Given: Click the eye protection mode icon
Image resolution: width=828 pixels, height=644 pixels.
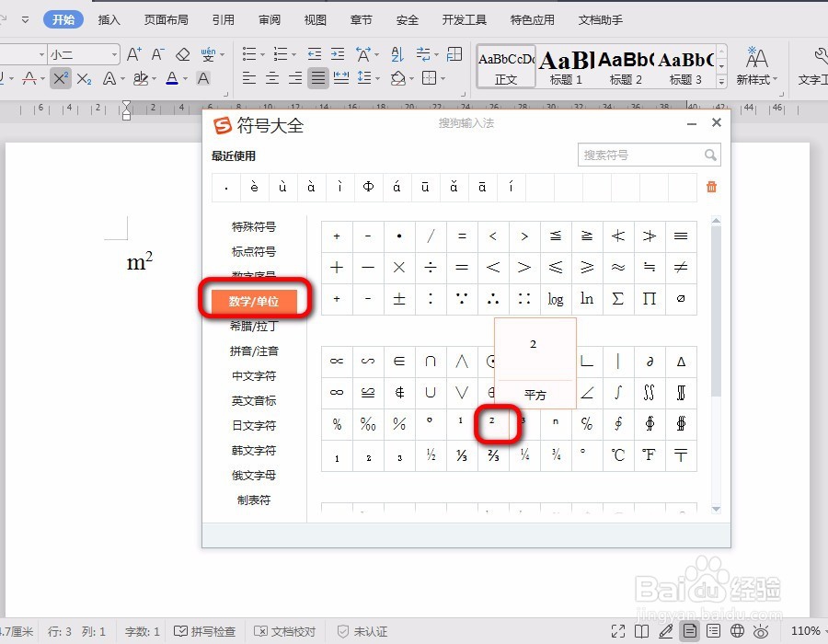Looking at the screenshot, I should [761, 631].
